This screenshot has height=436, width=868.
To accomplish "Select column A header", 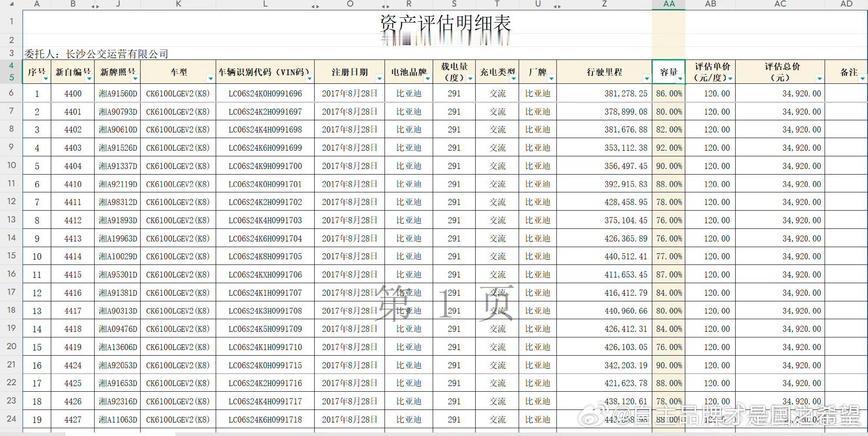I will (x=37, y=4).
